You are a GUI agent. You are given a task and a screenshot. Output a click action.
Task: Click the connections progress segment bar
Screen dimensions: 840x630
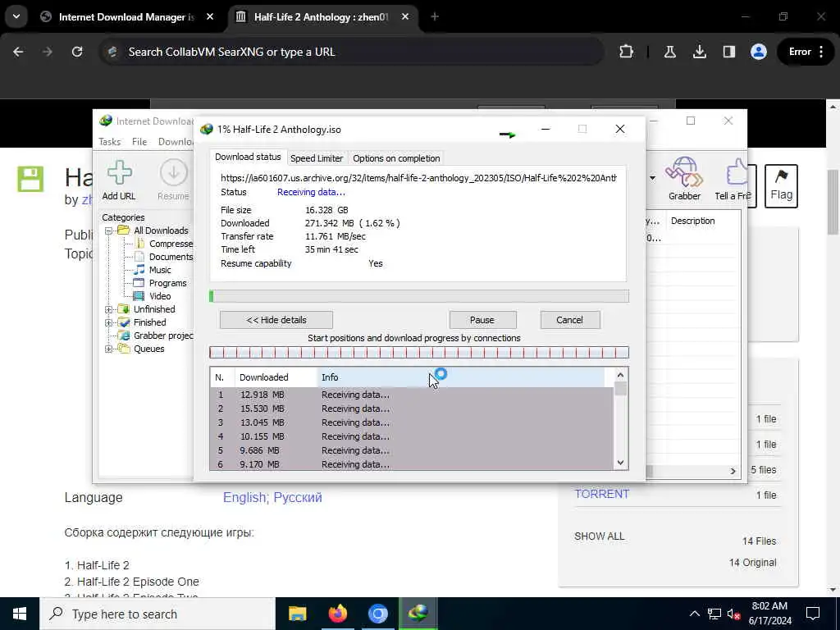419,353
